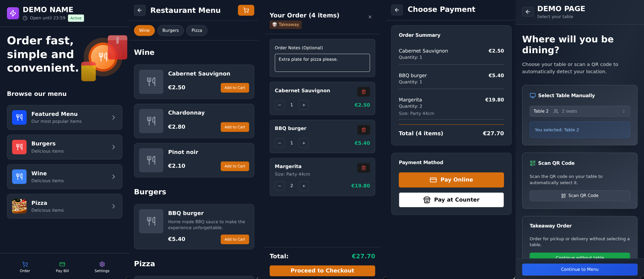Viewport: 644px width, 279px height.
Task: Click the Pizza thumbnail image
Action: coord(19,206)
